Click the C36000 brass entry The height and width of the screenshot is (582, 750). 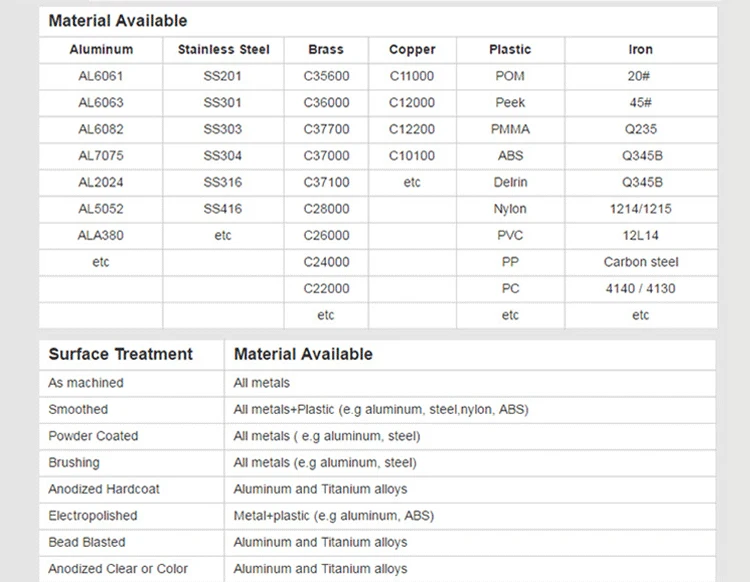tap(326, 103)
